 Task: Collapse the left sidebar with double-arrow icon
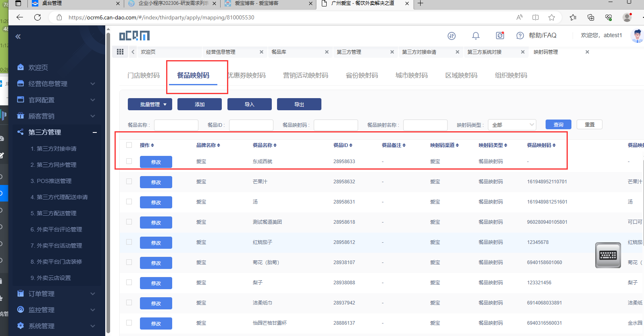pos(18,36)
